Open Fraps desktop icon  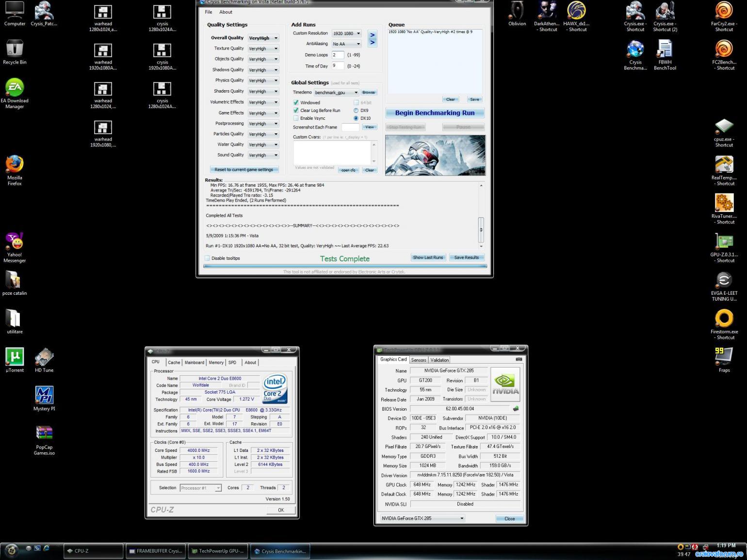coord(724,360)
